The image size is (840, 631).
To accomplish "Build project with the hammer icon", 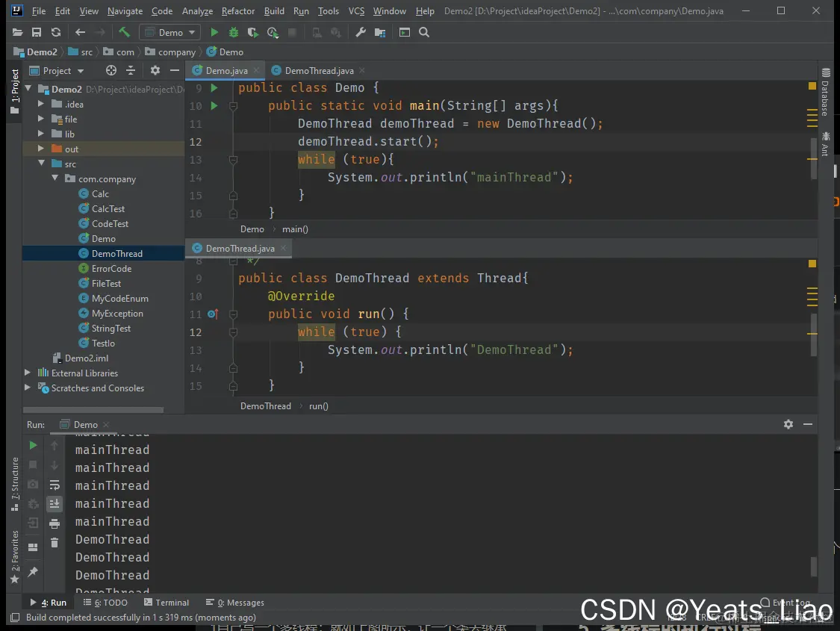I will pyautogui.click(x=124, y=32).
